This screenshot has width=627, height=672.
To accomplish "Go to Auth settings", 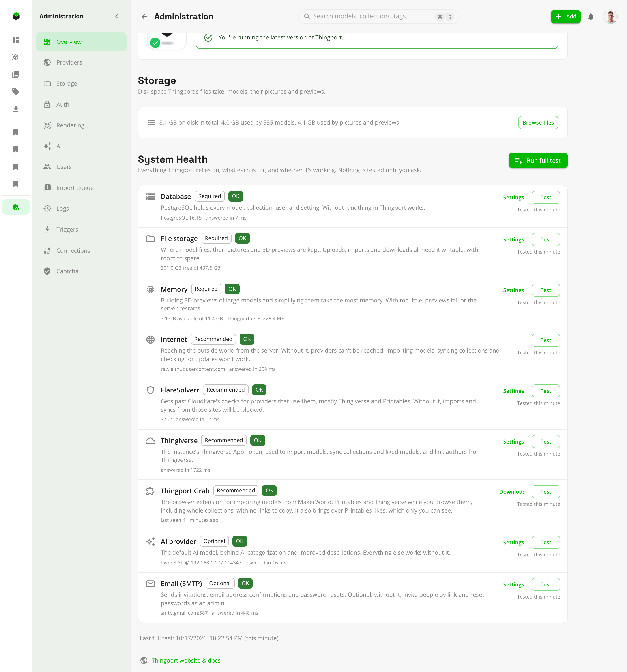I will pos(81,104).
